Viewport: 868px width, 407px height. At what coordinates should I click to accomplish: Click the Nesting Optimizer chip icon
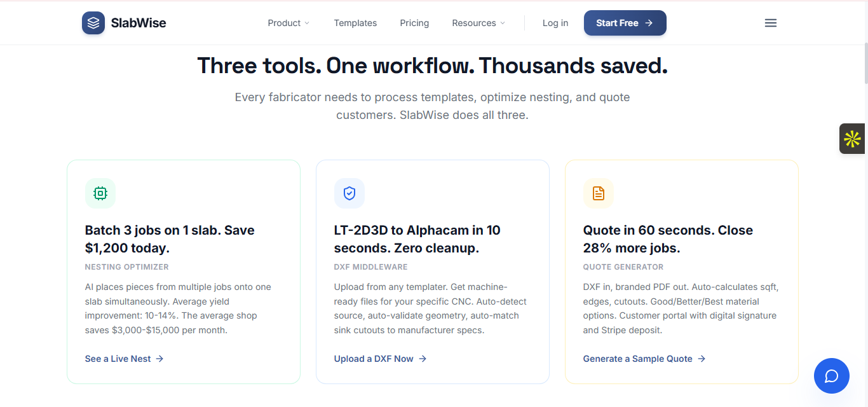(100, 193)
